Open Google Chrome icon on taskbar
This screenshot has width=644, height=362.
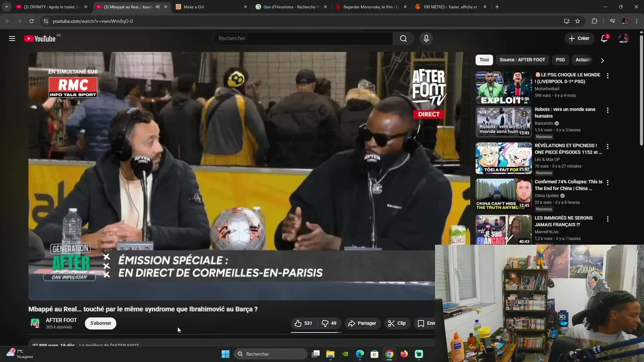(x=389, y=354)
